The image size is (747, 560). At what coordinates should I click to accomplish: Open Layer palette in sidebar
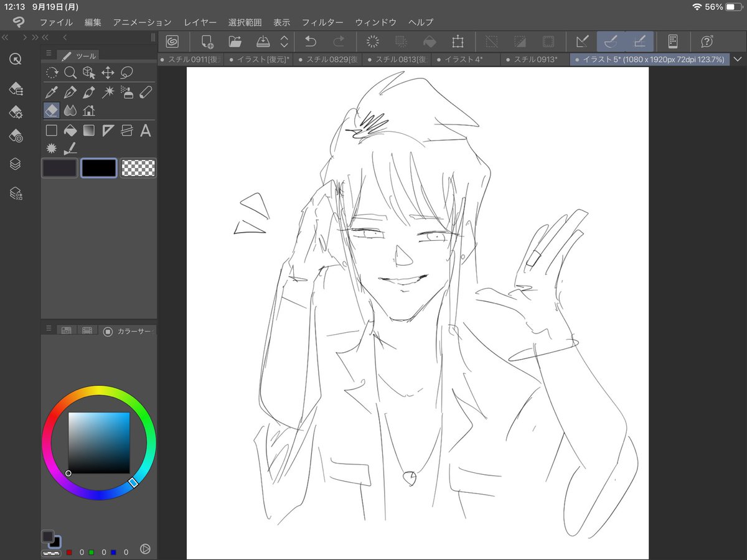pyautogui.click(x=16, y=164)
